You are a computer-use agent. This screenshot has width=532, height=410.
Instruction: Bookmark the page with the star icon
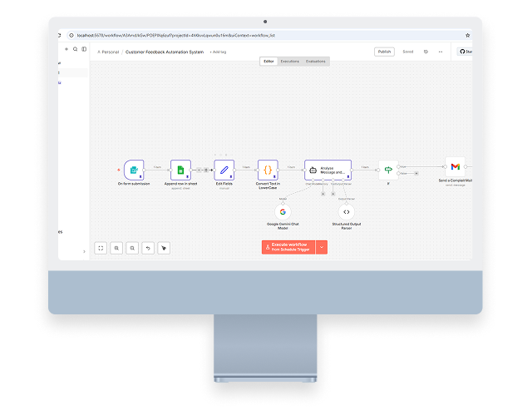[x=468, y=35]
